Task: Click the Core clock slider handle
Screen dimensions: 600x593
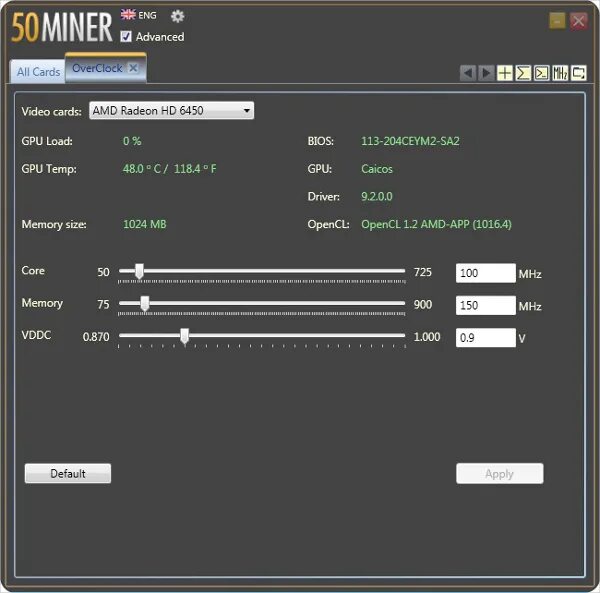Action: tap(139, 271)
